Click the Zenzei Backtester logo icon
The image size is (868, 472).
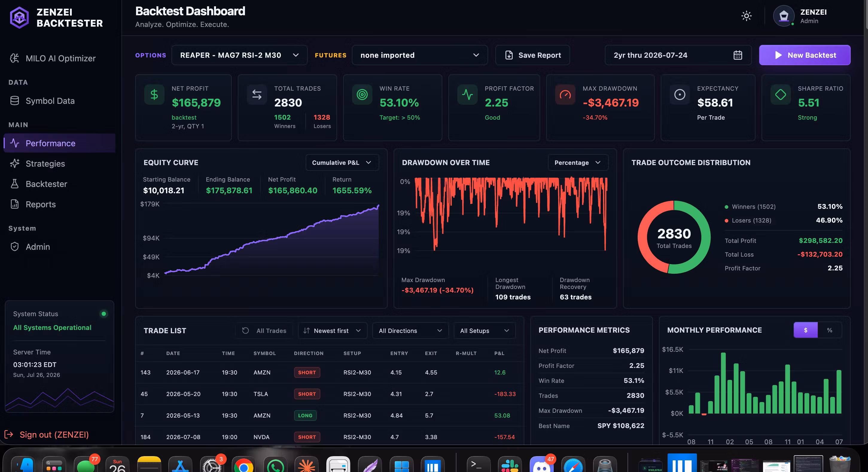[19, 18]
